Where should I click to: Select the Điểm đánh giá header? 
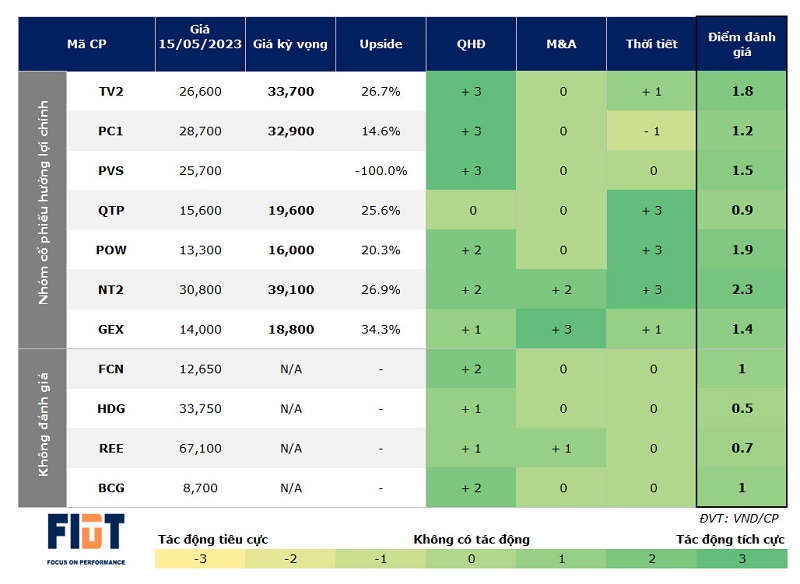[x=742, y=44]
